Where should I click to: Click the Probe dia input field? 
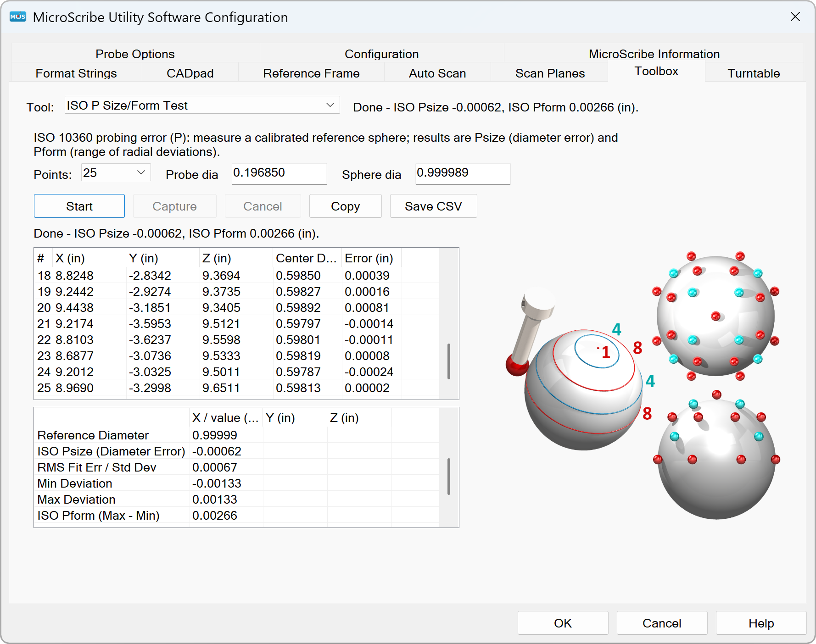(x=279, y=173)
